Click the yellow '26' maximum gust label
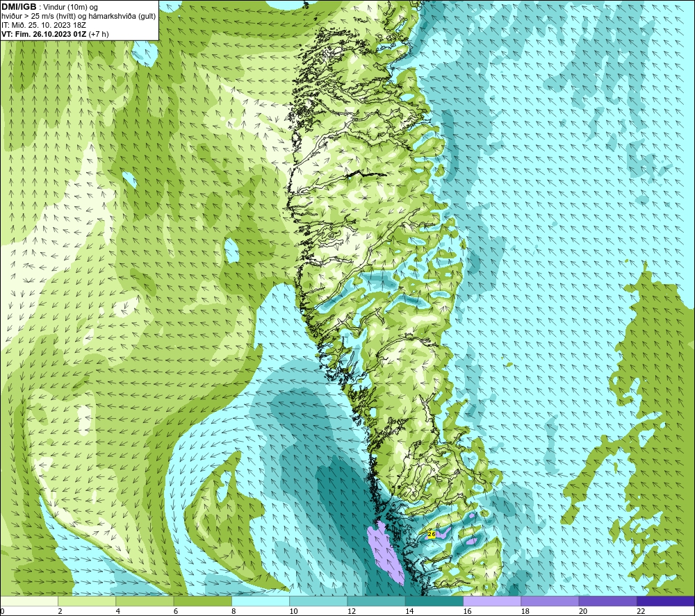Screen dimensions: 695x616 432,535
